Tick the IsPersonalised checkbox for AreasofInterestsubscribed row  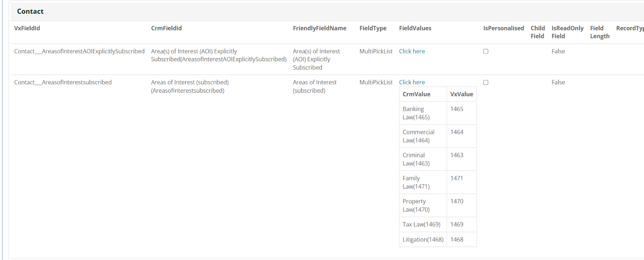[486, 82]
